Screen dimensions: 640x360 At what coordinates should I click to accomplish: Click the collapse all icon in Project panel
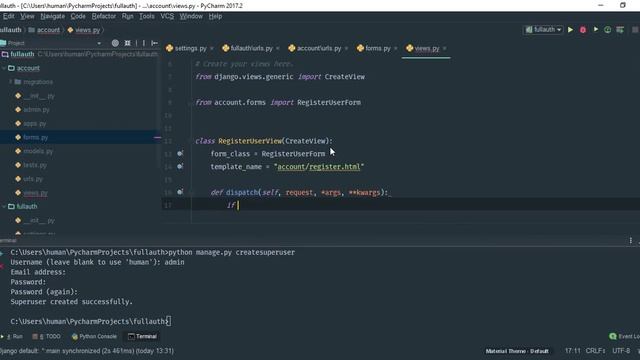[x=127, y=43]
